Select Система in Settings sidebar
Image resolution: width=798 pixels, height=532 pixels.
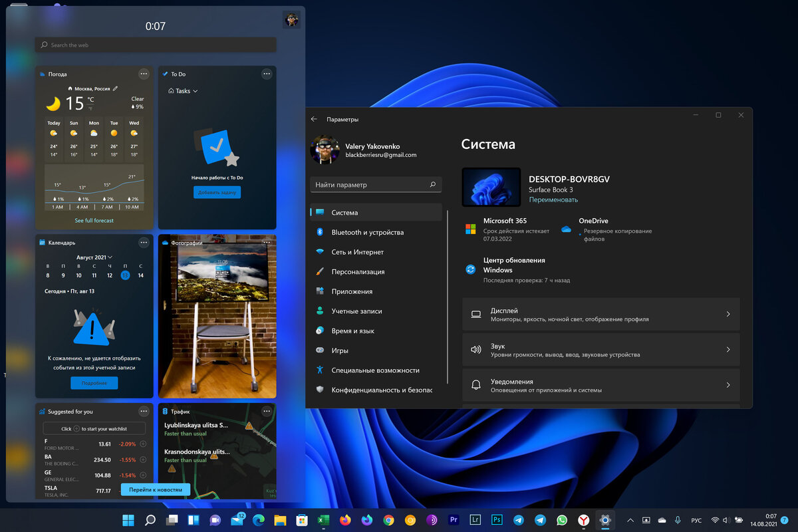click(x=376, y=213)
